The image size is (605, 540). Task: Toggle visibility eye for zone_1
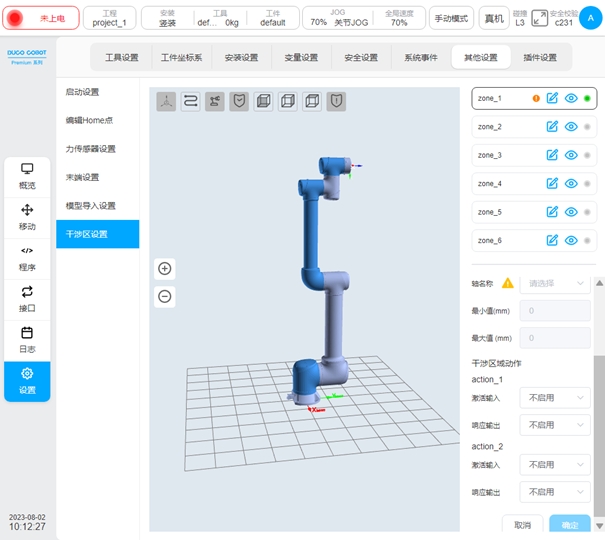click(571, 98)
